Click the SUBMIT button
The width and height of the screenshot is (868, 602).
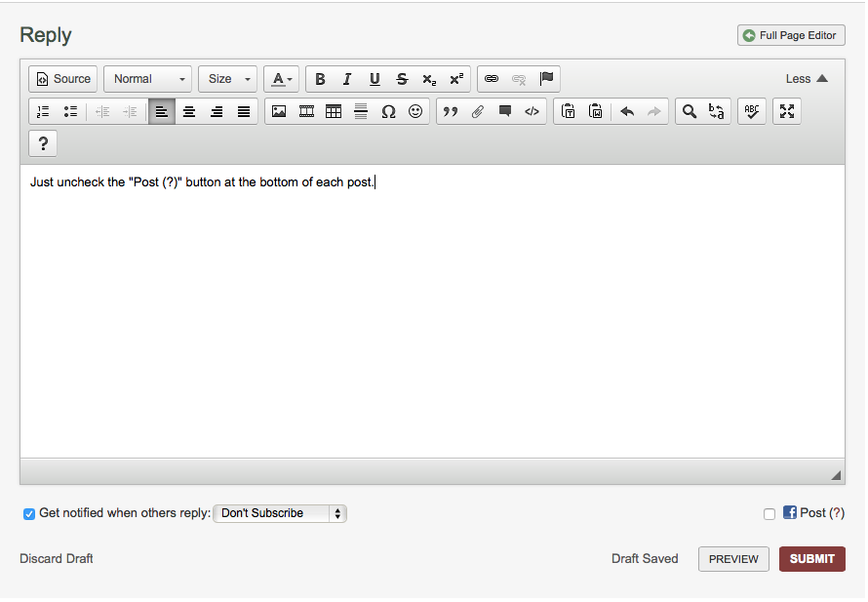pos(811,559)
